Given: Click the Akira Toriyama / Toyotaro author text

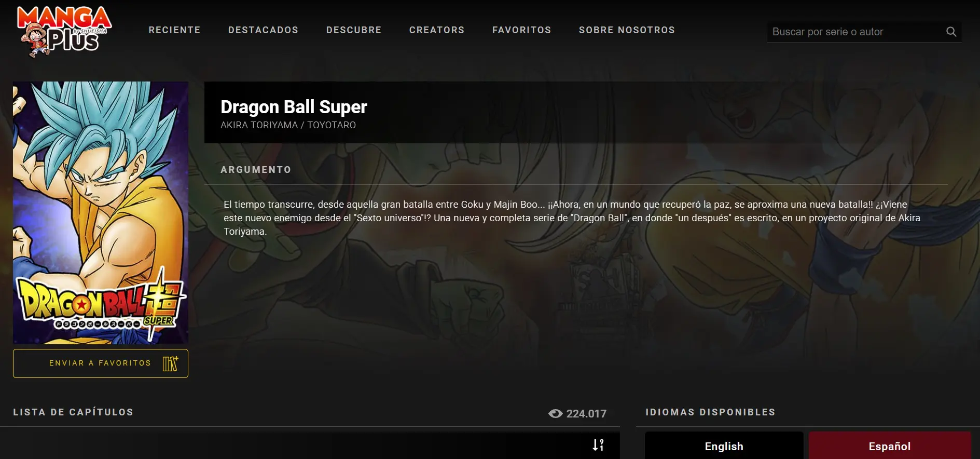Looking at the screenshot, I should [x=288, y=125].
